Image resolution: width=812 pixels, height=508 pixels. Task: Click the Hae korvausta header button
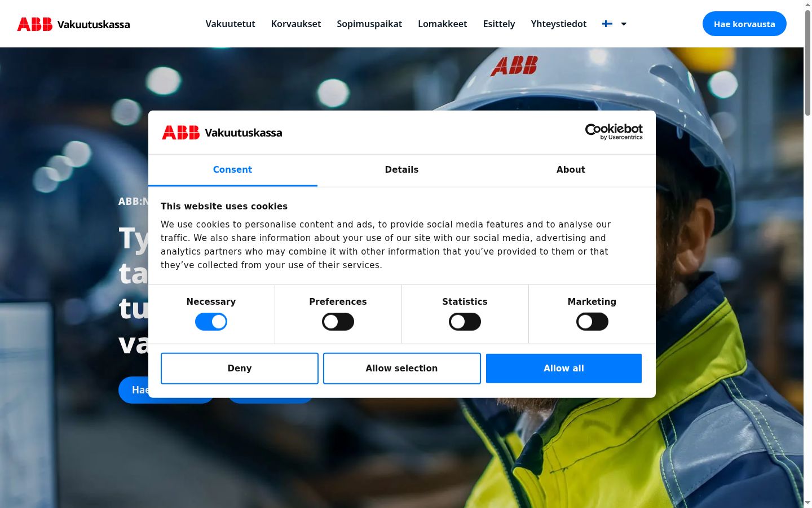[x=744, y=24]
